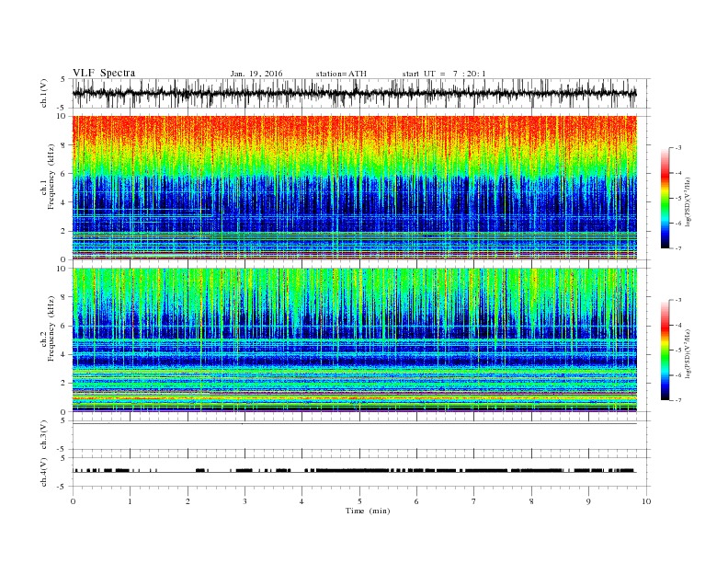728x563 pixels.
Task: Select the date text "Jan. 19, 2016"
Action: click(256, 74)
